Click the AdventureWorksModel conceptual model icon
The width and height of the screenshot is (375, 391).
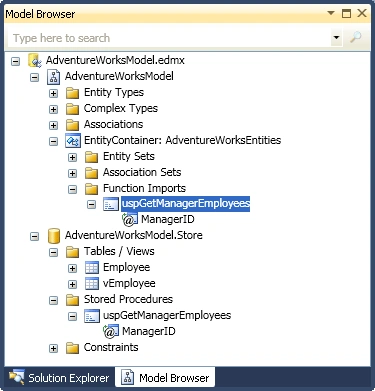(54, 76)
